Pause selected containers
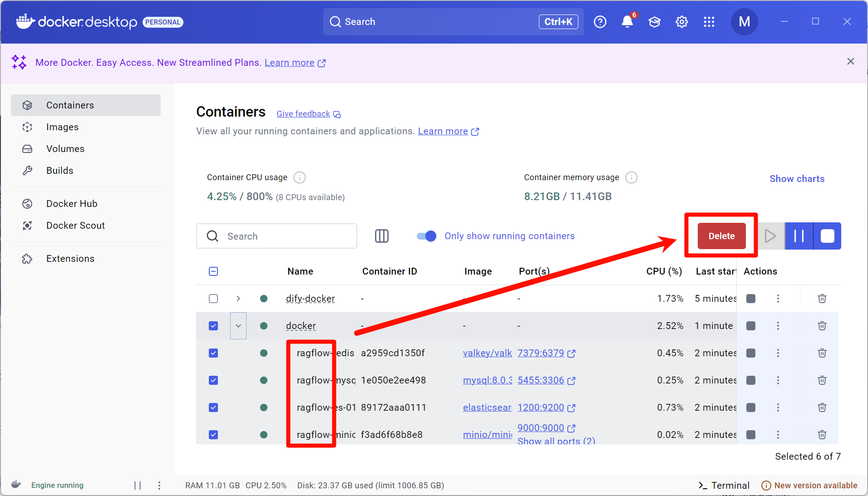This screenshot has width=868, height=496. [x=799, y=236]
